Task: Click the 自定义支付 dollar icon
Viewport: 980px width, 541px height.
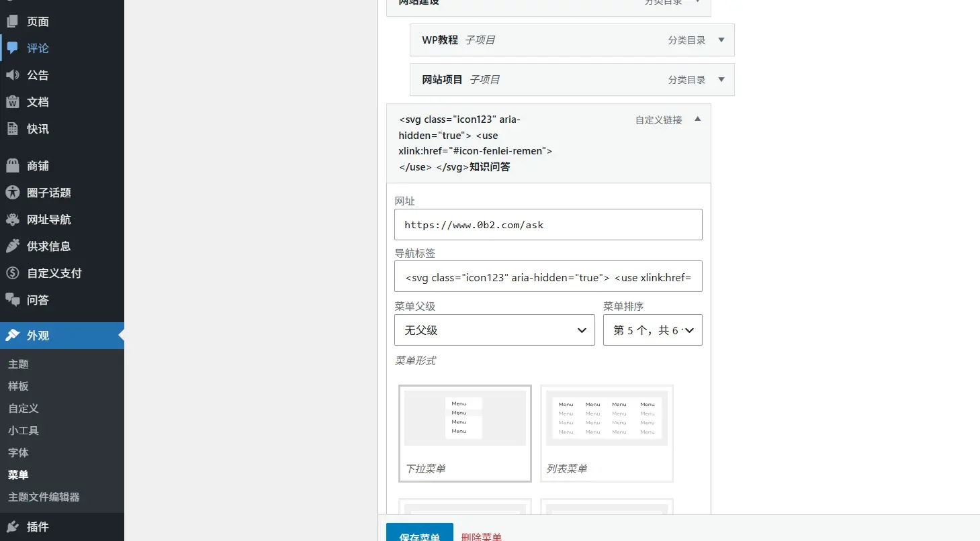Action: [x=12, y=273]
